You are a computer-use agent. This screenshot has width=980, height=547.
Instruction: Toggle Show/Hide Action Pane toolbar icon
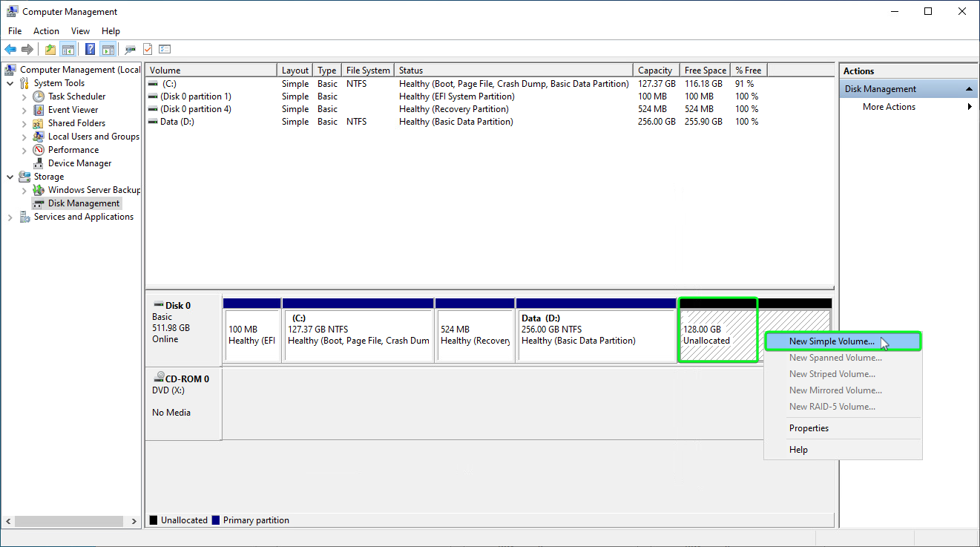pyautogui.click(x=108, y=50)
